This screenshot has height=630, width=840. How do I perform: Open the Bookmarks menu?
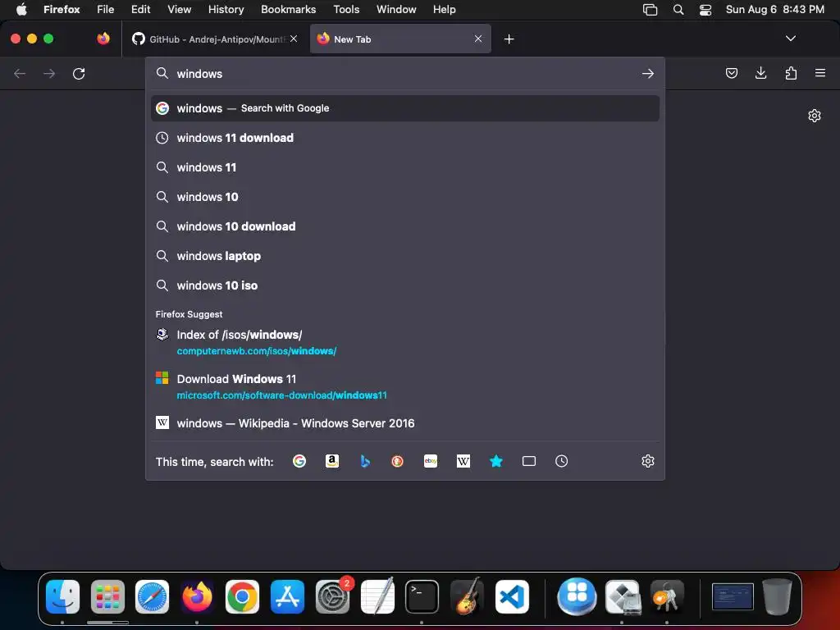[x=288, y=10]
